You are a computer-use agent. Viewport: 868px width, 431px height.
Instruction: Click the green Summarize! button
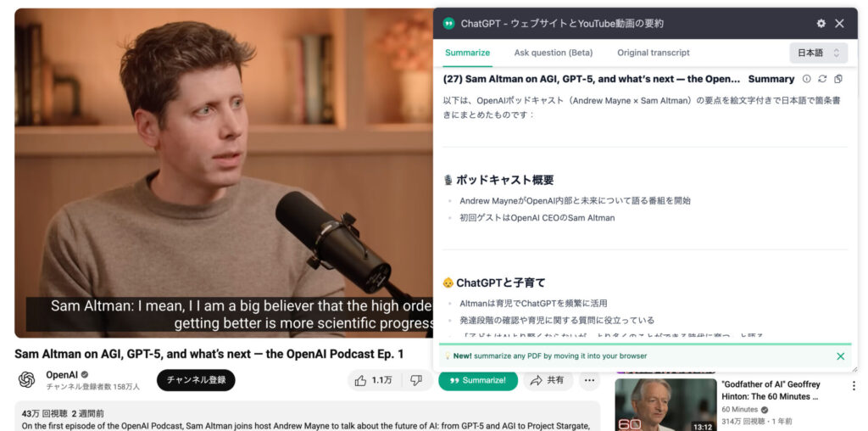tap(478, 381)
